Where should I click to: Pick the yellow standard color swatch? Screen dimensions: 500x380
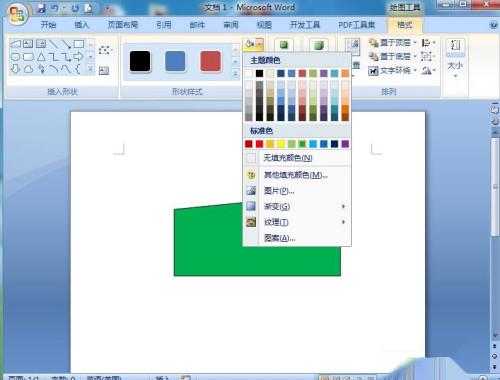281,144
